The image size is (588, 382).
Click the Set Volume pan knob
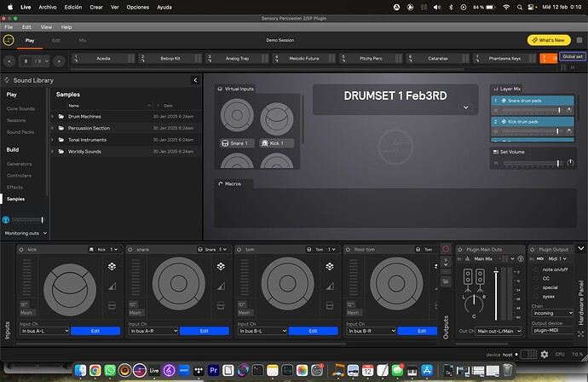[570, 163]
